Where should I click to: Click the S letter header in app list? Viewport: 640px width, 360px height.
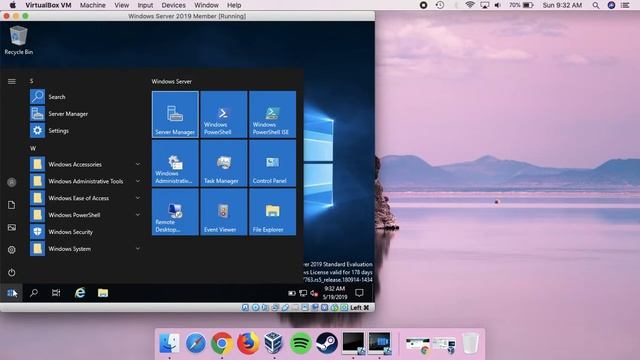click(31, 81)
